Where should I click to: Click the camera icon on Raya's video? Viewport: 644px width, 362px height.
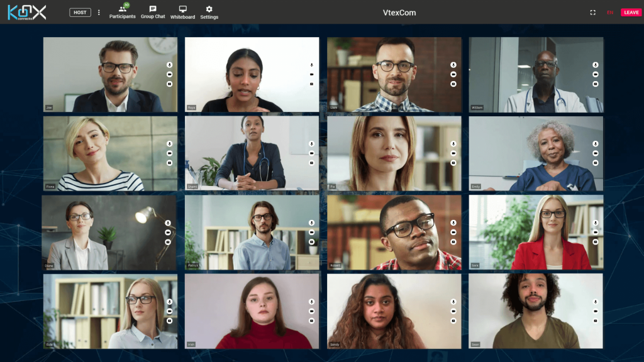[311, 74]
